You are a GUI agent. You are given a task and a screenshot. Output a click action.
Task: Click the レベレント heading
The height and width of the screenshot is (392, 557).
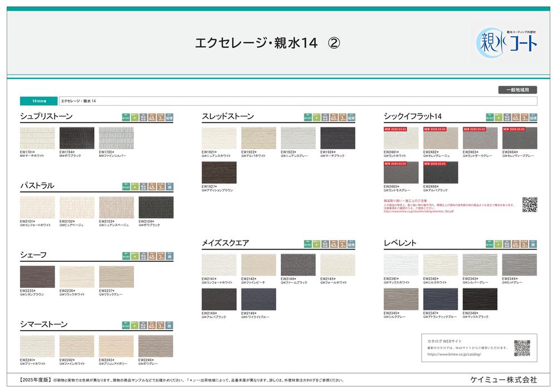tap(400, 243)
